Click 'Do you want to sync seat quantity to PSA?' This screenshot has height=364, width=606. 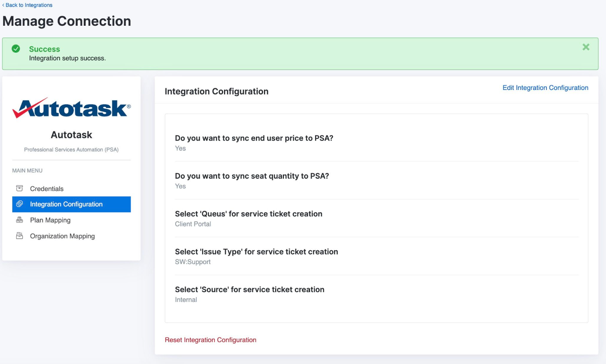[x=252, y=176]
